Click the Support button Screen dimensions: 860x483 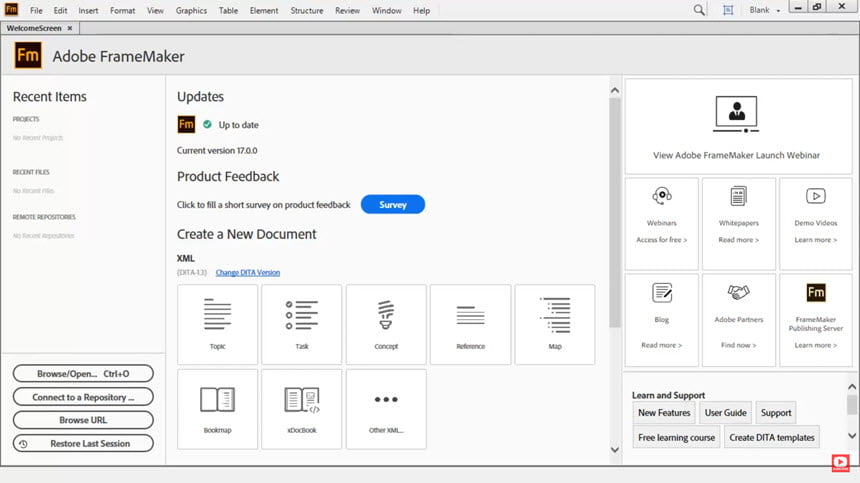(776, 413)
